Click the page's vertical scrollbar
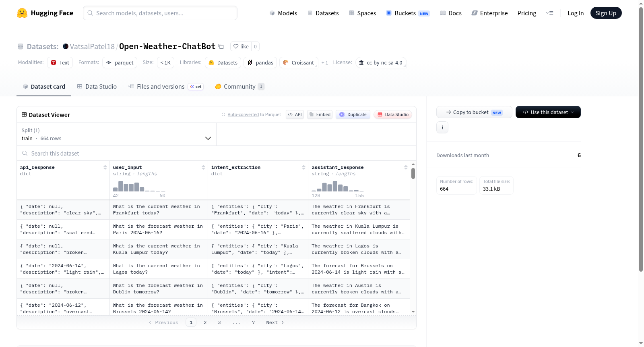644x347 pixels. click(x=641, y=139)
